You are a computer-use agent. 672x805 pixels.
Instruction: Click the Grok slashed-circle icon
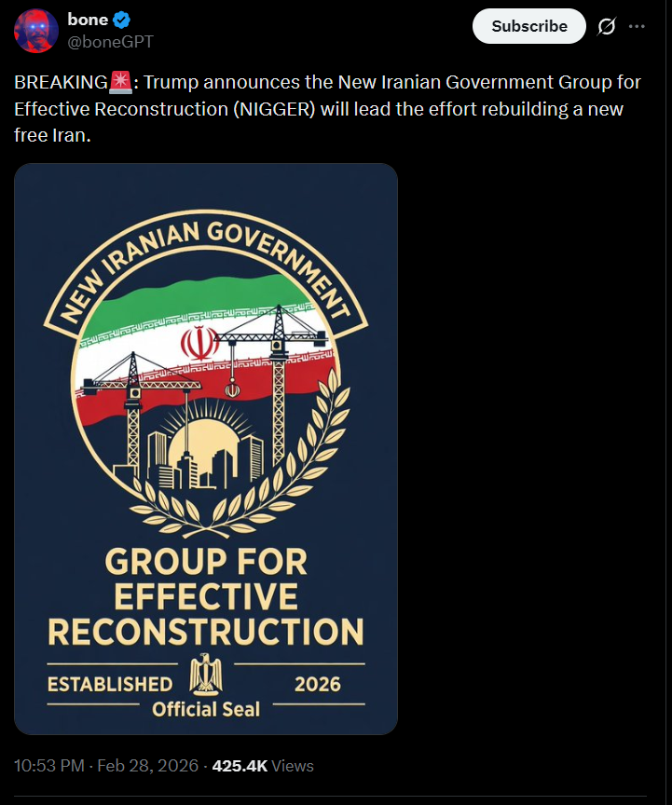click(x=606, y=26)
